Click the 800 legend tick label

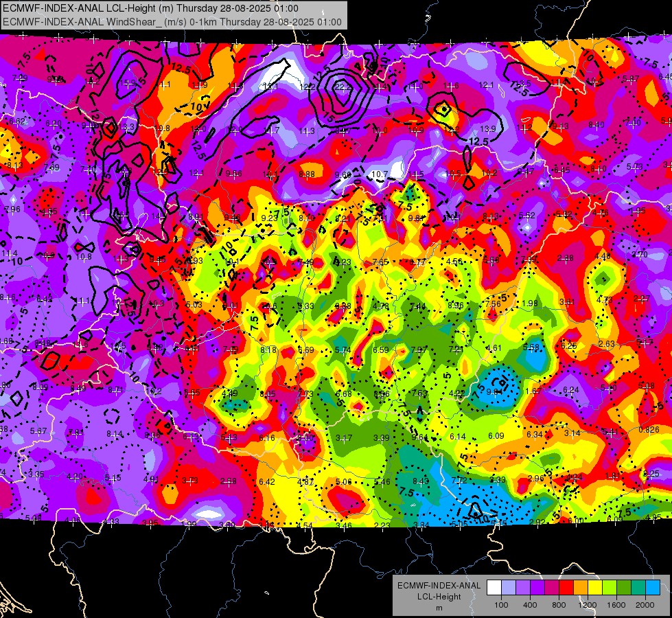click(x=559, y=605)
